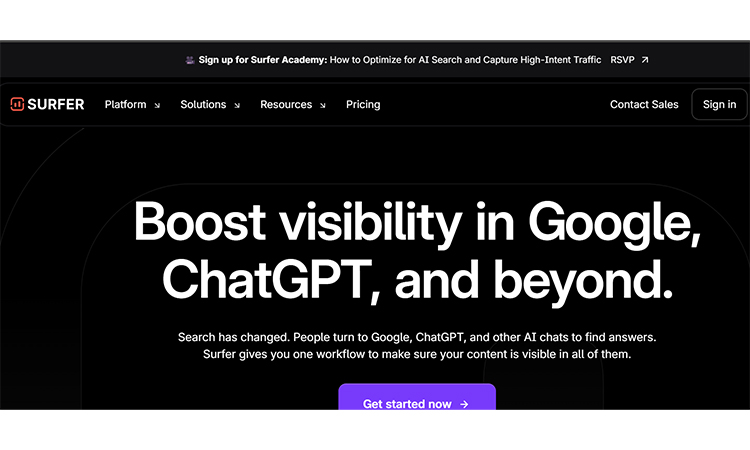Go to the Pricing page
The image size is (750, 450).
click(x=363, y=104)
